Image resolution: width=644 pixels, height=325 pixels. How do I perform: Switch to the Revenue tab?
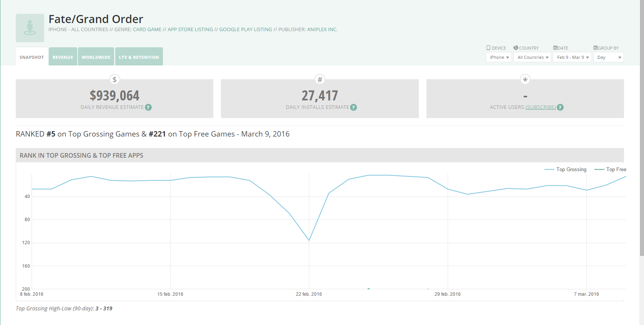tap(63, 57)
